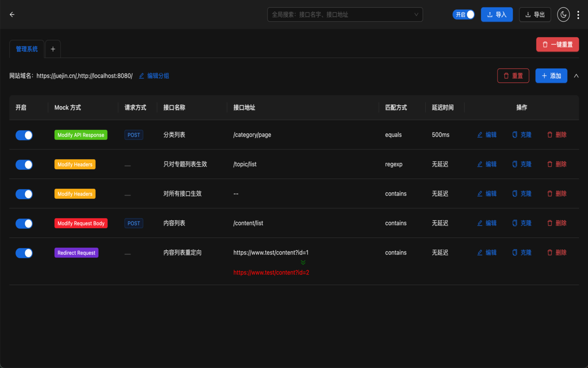Switch to the 管理系统 tab
This screenshot has height=368, width=588.
point(26,48)
